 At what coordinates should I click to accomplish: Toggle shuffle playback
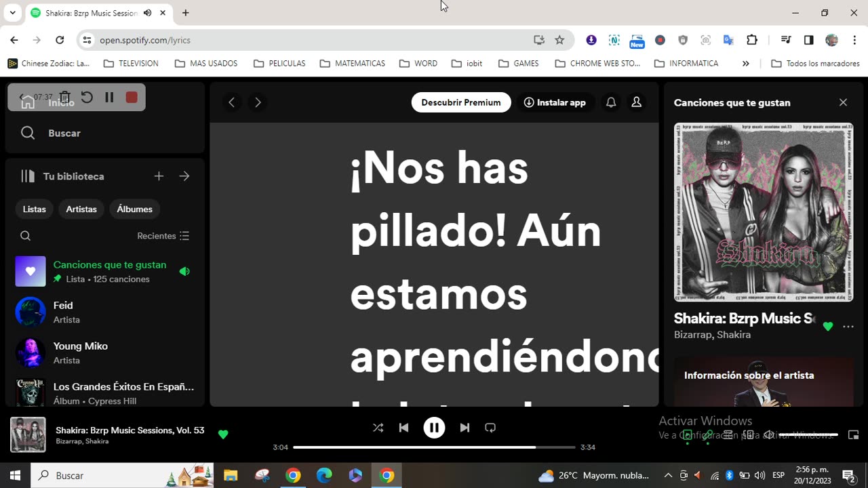click(378, 428)
